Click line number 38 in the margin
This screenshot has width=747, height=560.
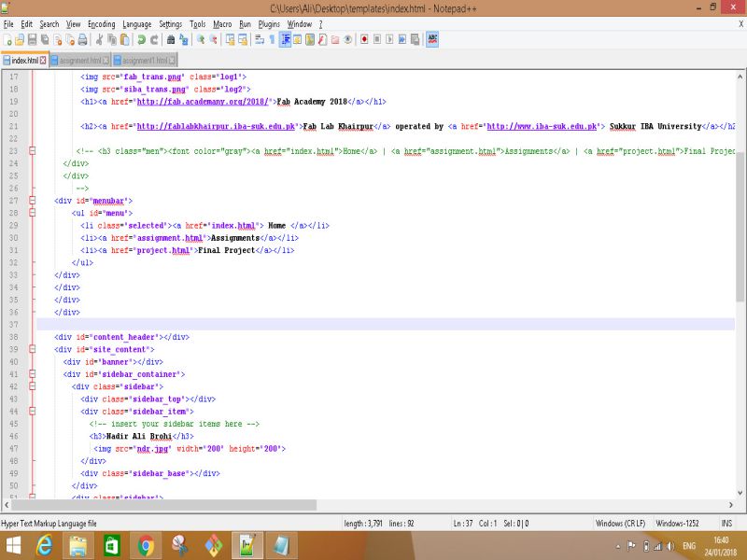[x=14, y=337]
